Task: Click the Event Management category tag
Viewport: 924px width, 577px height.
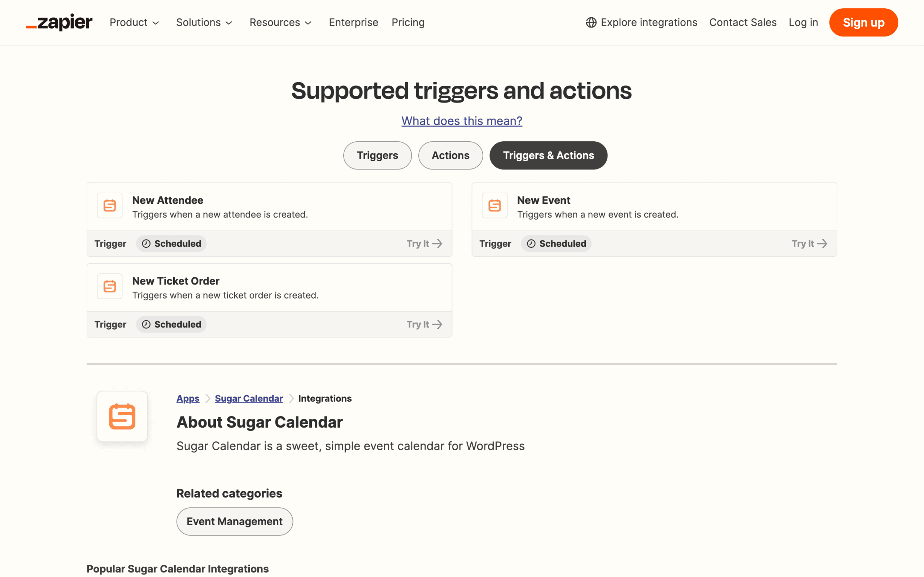Action: click(235, 521)
